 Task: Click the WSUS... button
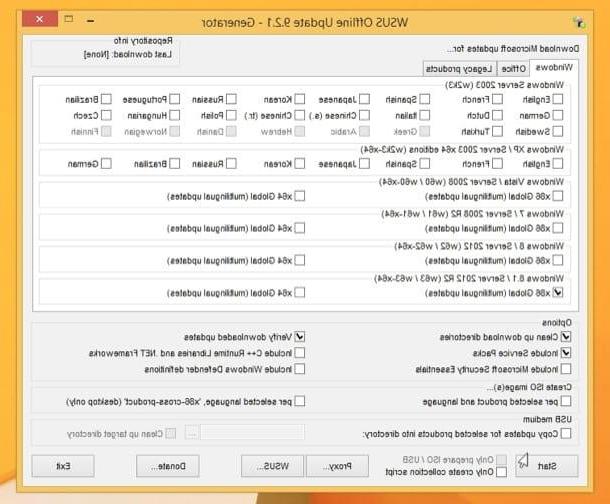click(x=272, y=466)
